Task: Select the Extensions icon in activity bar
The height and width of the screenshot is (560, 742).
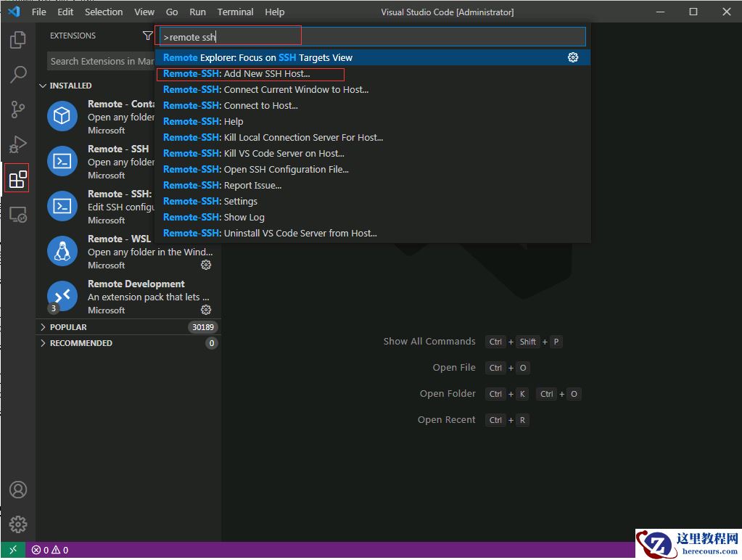Action: point(17,178)
